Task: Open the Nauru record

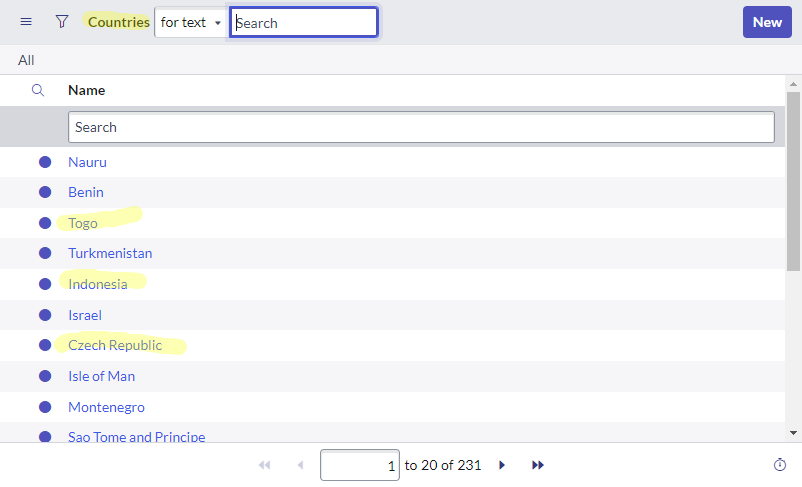Action: [x=87, y=162]
